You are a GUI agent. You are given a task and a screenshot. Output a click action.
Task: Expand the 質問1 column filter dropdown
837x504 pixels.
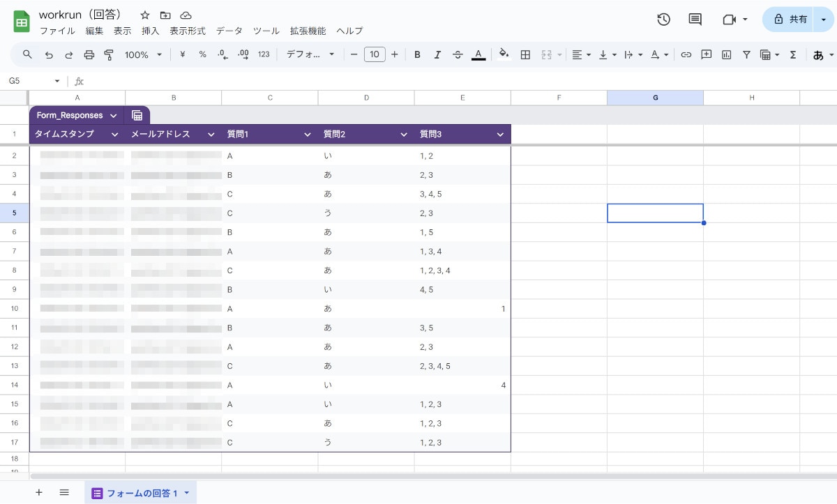(x=307, y=135)
